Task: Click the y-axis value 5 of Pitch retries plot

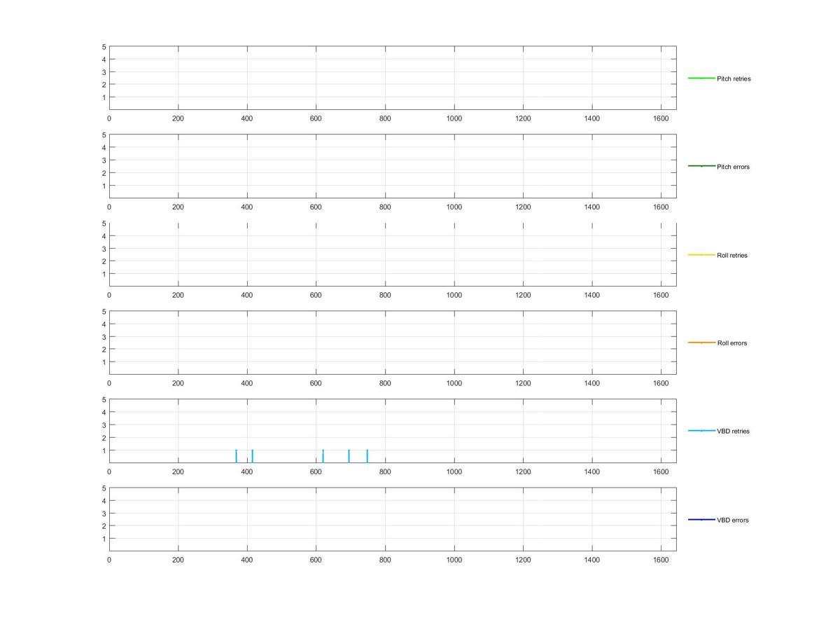Action: [x=104, y=47]
